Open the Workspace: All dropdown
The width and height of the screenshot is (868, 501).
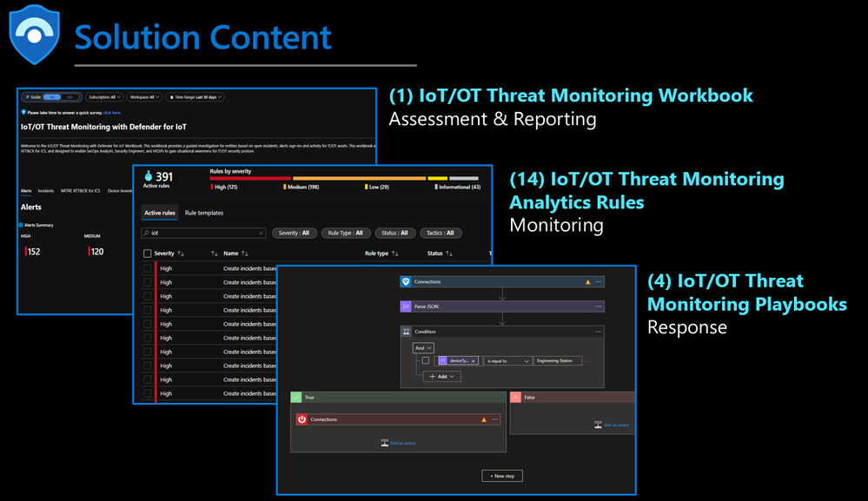click(x=144, y=96)
